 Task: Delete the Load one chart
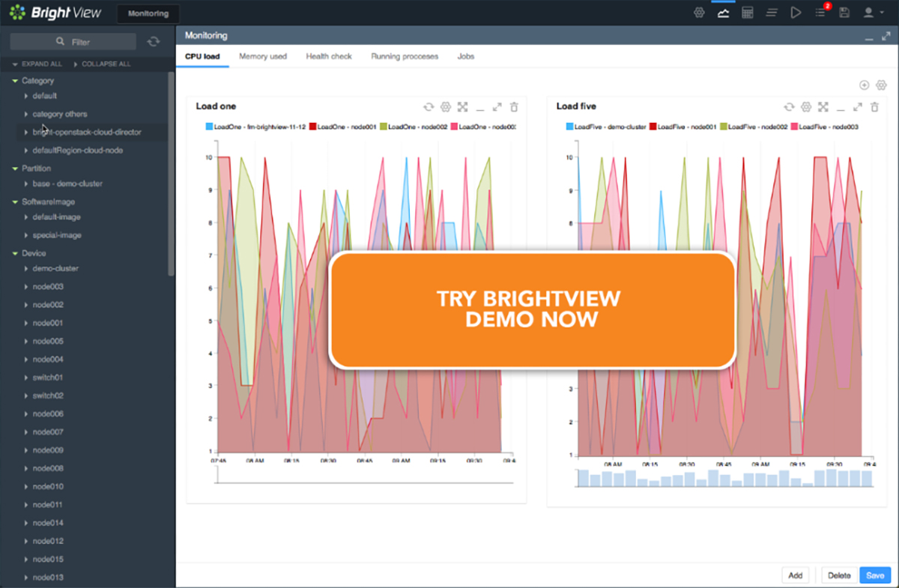click(x=514, y=107)
